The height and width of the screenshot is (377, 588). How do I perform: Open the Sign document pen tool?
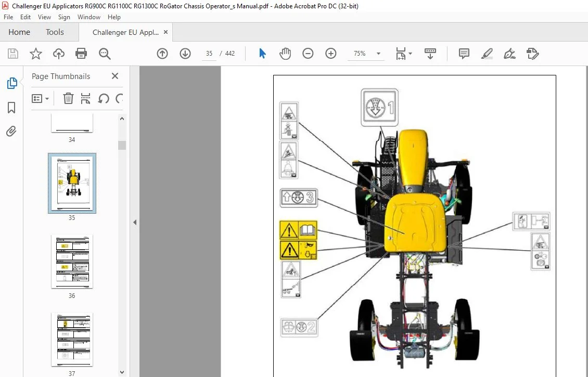click(x=509, y=54)
